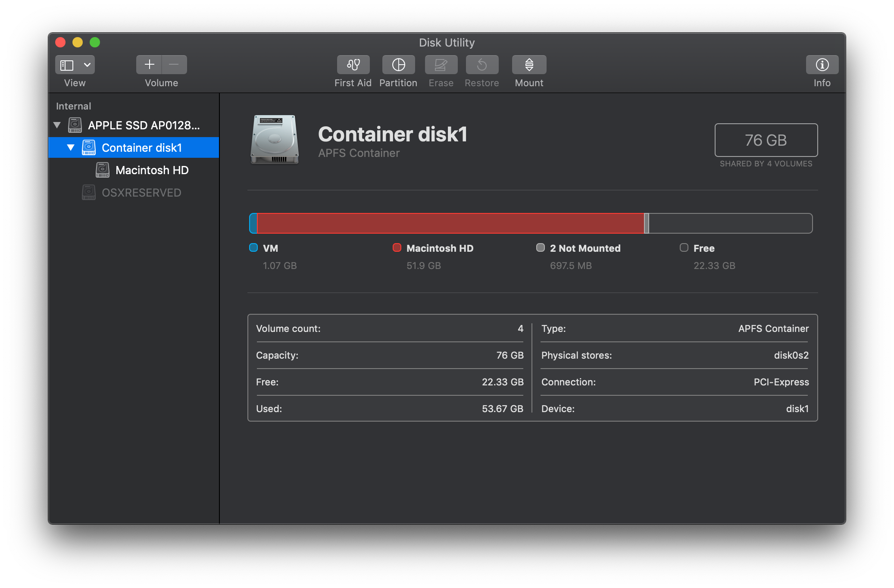Image resolution: width=894 pixels, height=588 pixels.
Task: Click the APFS Container subtitle
Action: pyautogui.click(x=359, y=153)
